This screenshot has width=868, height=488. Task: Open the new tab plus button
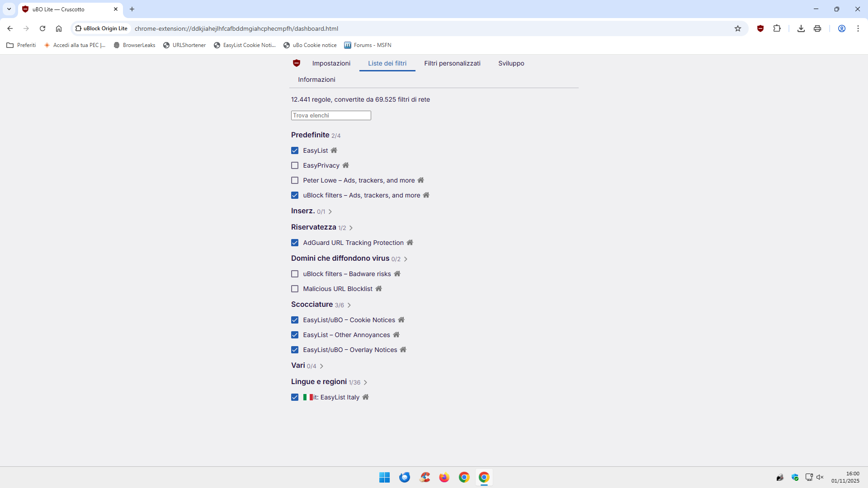tap(132, 9)
